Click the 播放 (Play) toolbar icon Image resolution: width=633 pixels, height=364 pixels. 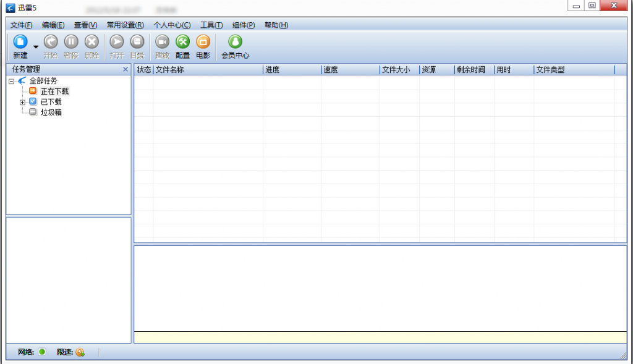click(x=162, y=42)
